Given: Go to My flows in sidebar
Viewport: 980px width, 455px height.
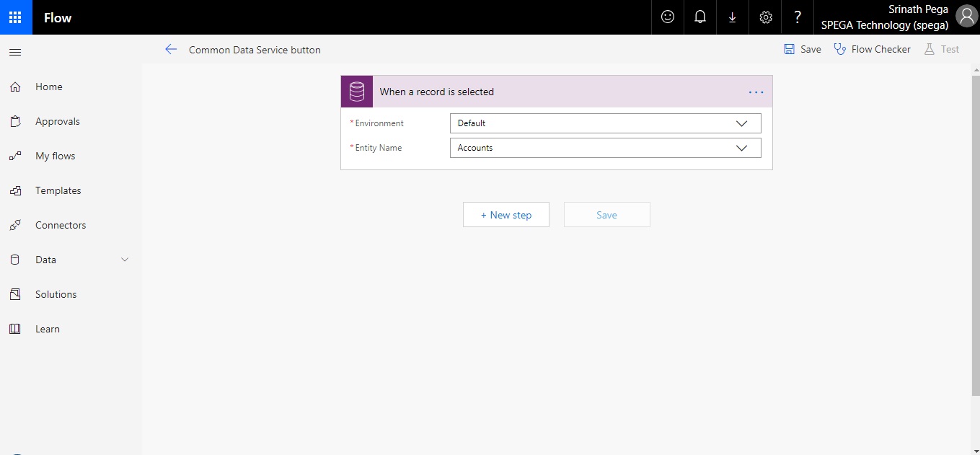Looking at the screenshot, I should pyautogui.click(x=55, y=156).
